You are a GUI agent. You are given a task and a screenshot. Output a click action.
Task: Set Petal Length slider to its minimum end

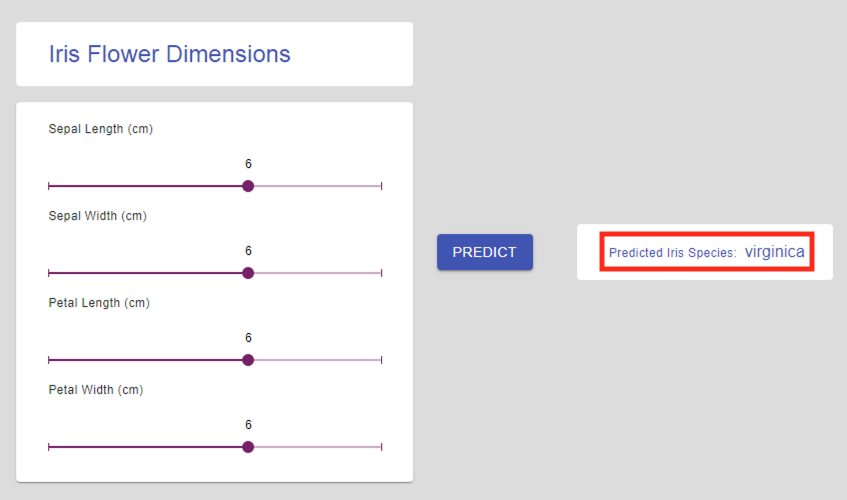[49, 360]
